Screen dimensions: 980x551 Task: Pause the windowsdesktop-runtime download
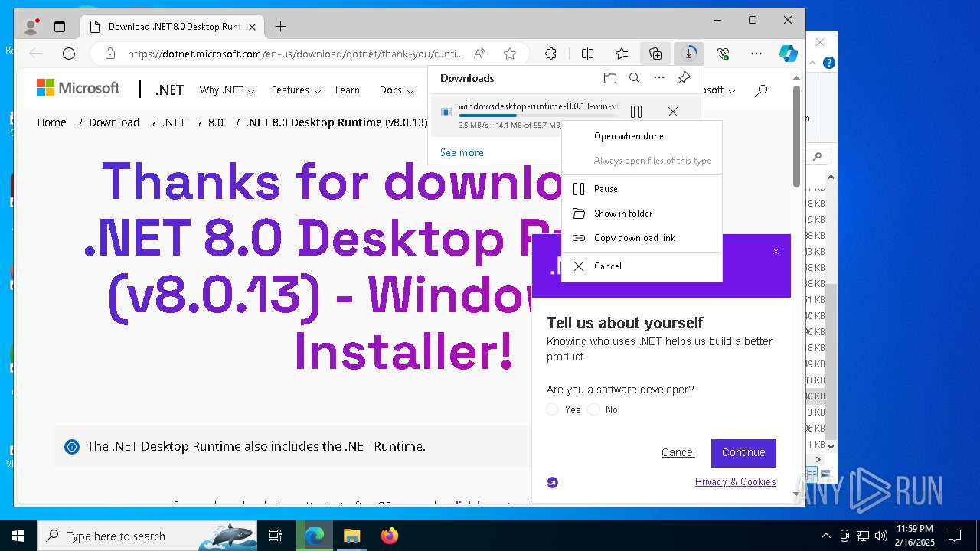click(636, 112)
